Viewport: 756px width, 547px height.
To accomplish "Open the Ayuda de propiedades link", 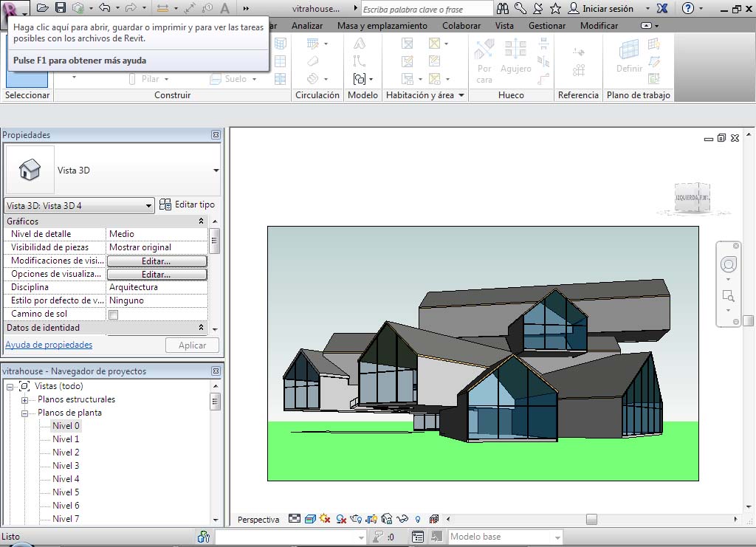I will tap(49, 345).
